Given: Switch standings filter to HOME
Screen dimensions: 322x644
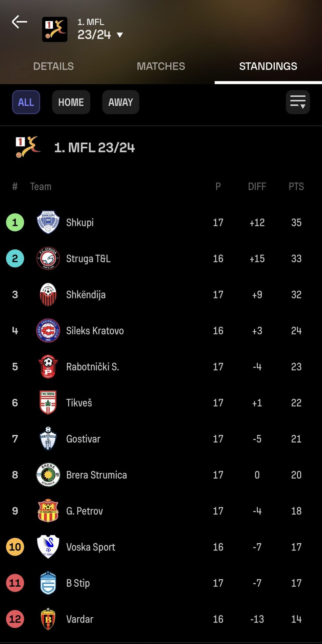Looking at the screenshot, I should pos(71,102).
